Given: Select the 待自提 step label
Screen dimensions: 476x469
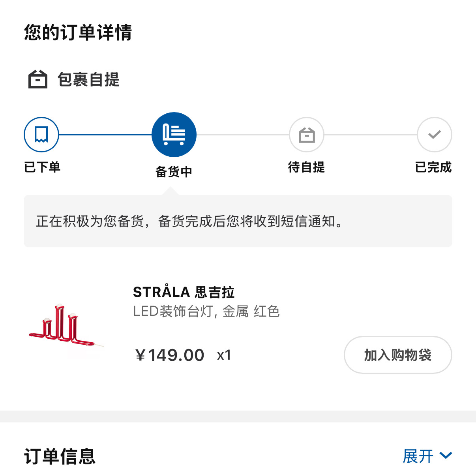Looking at the screenshot, I should pos(306,167).
